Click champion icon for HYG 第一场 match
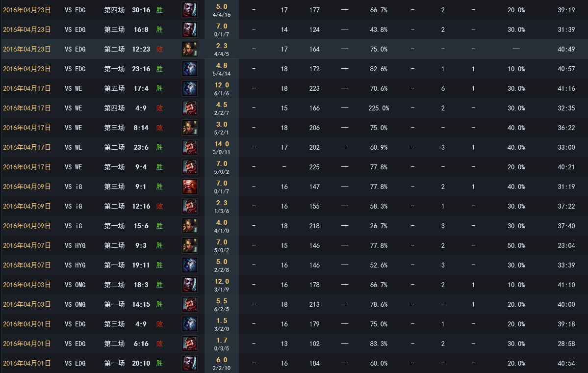Image resolution: width=588 pixels, height=373 pixels. tap(190, 265)
